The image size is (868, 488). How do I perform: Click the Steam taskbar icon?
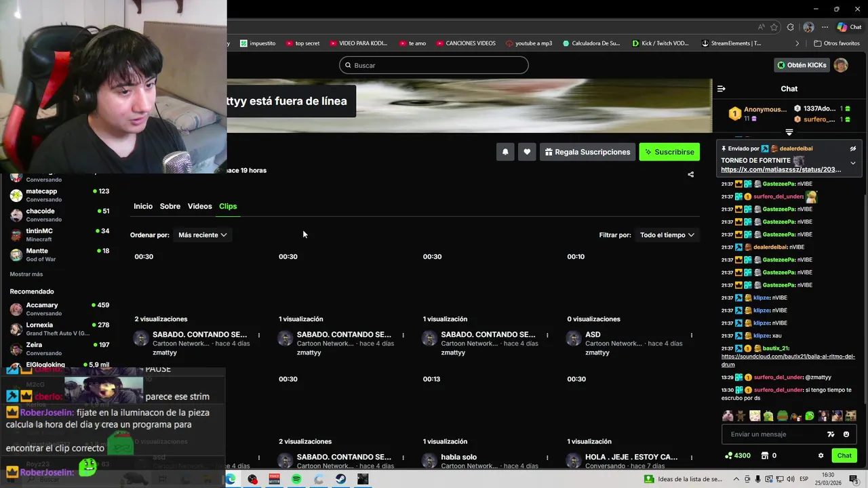340,479
